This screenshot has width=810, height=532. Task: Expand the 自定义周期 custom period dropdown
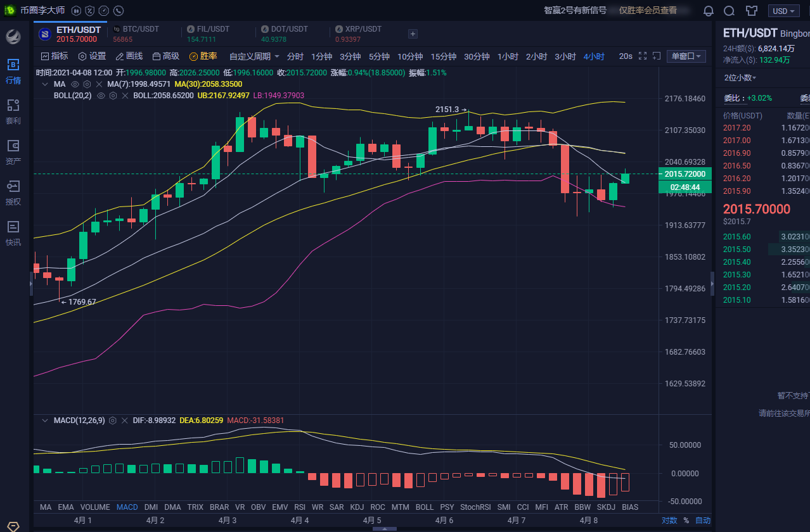click(254, 56)
